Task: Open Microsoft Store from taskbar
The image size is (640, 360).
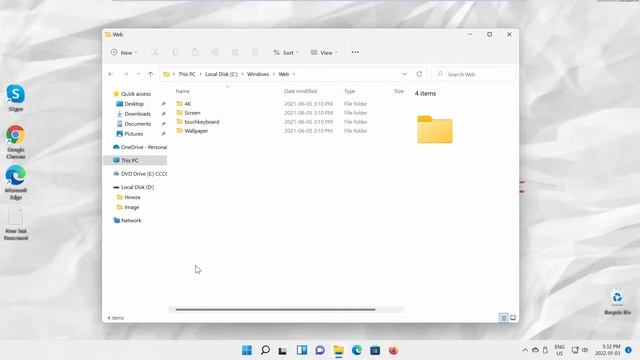Action: 375,350
